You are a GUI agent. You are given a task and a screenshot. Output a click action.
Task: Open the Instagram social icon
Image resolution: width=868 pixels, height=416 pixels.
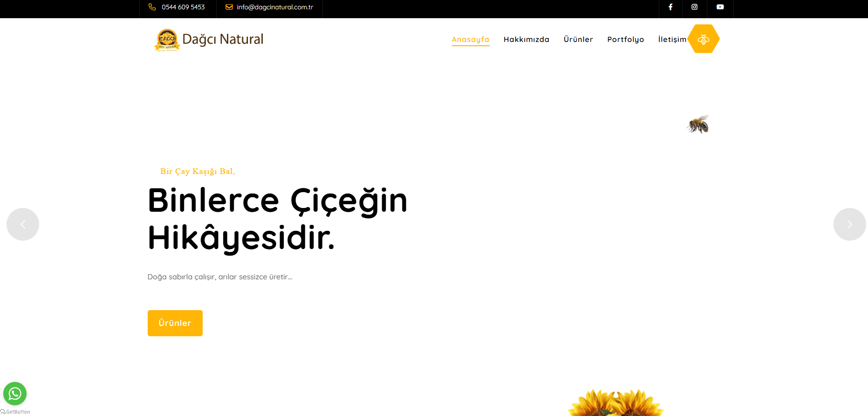tap(694, 7)
